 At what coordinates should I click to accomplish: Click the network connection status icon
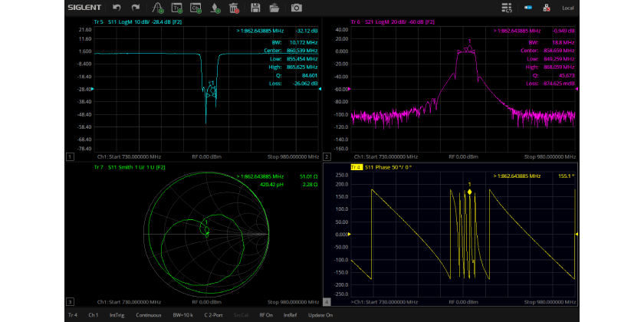[x=546, y=8]
